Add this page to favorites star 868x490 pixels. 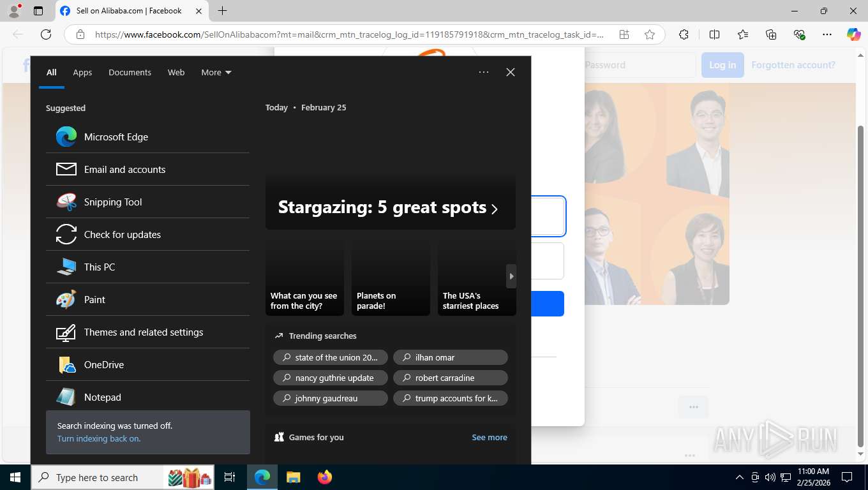pos(650,34)
